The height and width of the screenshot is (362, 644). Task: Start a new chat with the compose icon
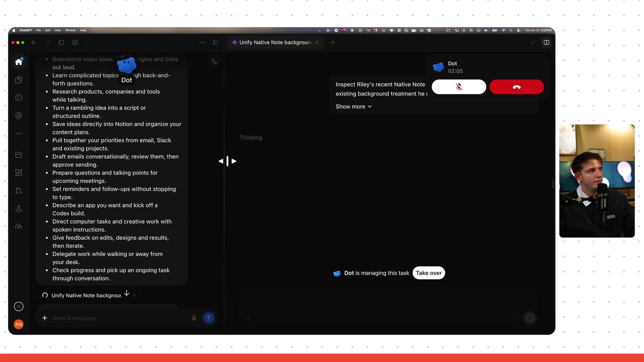[x=75, y=42]
